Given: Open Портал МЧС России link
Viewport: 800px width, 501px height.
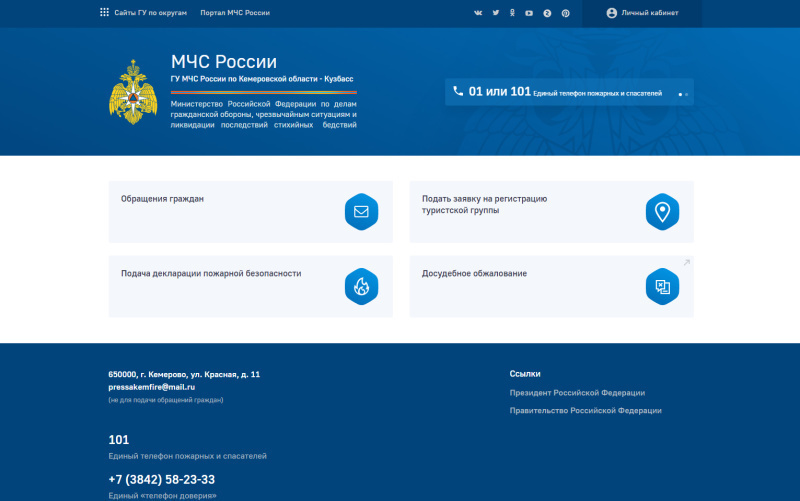Looking at the screenshot, I should coord(235,13).
